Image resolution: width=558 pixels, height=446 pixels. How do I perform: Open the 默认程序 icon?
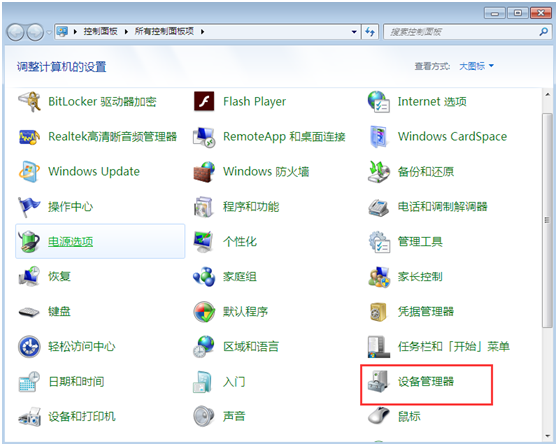[204, 311]
